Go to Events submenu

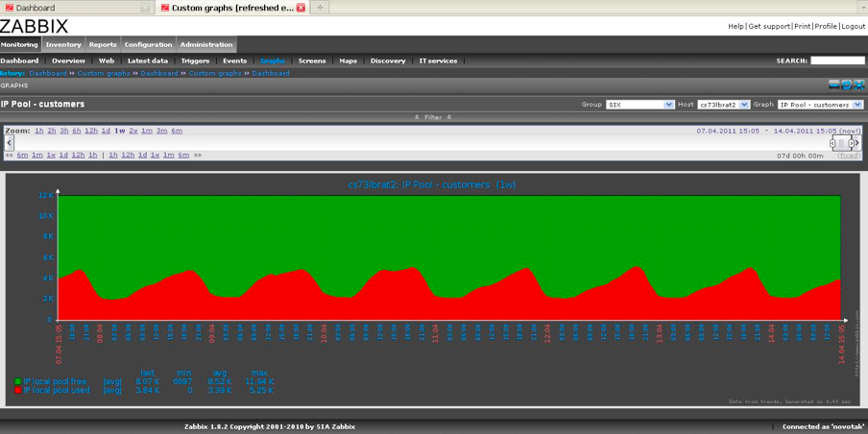tap(234, 60)
